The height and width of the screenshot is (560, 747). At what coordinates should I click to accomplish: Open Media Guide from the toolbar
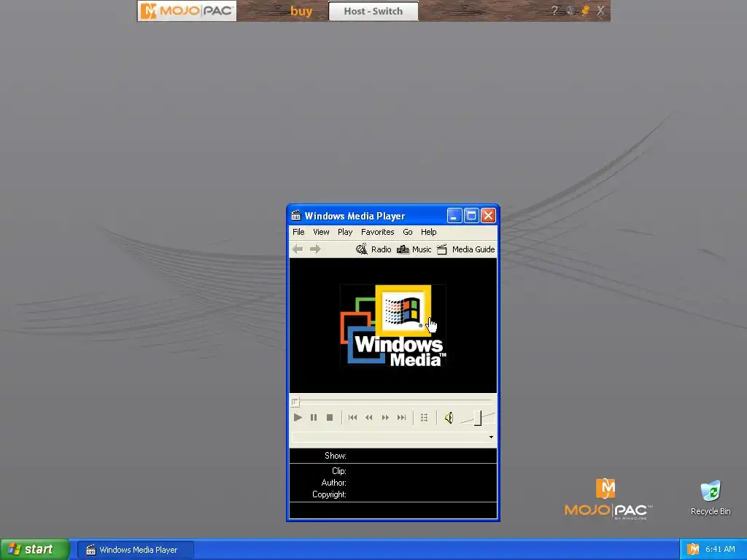[466, 249]
